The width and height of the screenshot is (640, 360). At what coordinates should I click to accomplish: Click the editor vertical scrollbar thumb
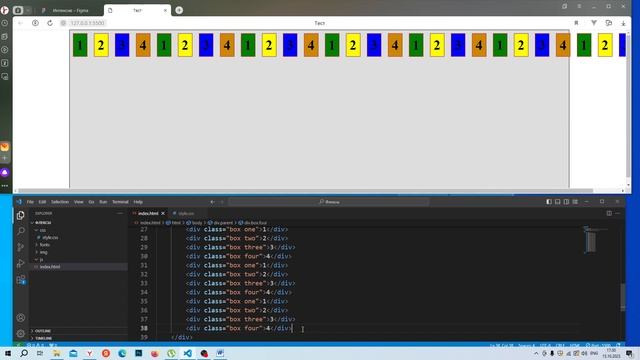point(623,297)
